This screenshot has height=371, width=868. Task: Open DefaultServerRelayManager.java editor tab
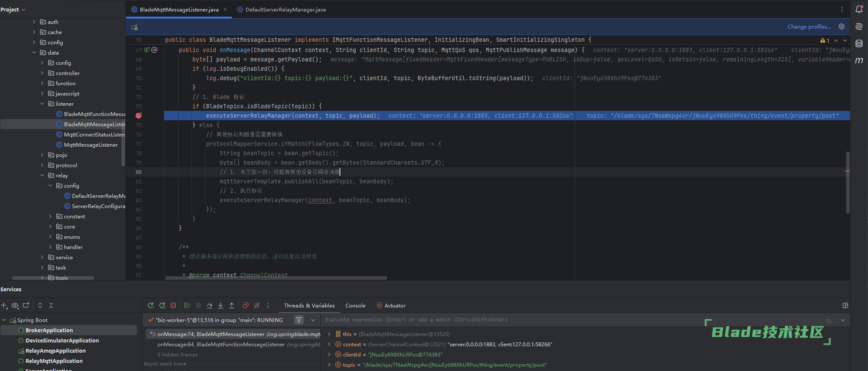[282, 9]
